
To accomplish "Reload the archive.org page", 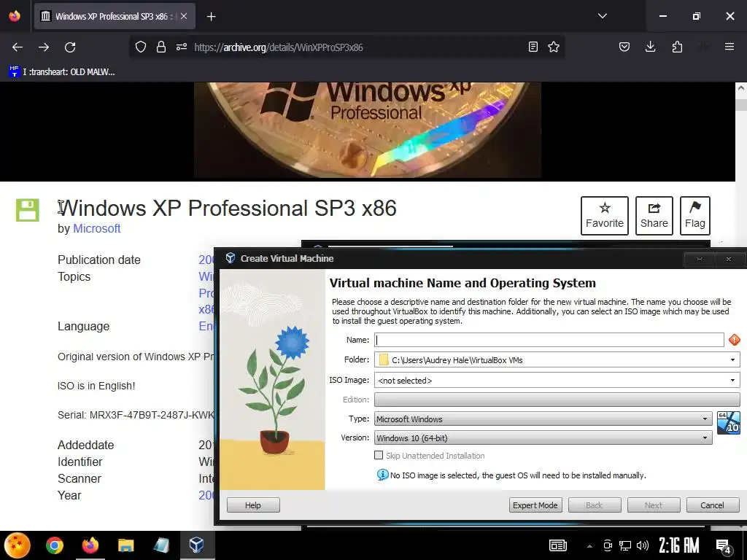I will (x=70, y=47).
